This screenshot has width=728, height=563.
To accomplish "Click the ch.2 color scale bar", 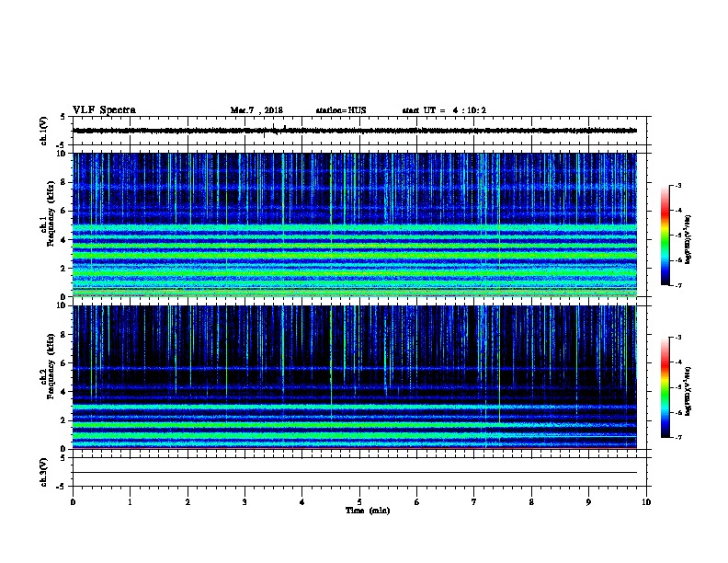I will pyautogui.click(x=665, y=387).
